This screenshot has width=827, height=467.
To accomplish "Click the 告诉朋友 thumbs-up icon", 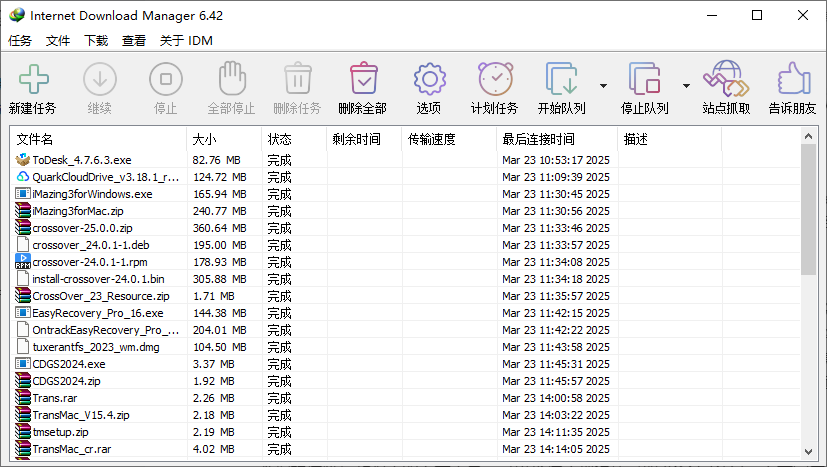I will tap(793, 79).
